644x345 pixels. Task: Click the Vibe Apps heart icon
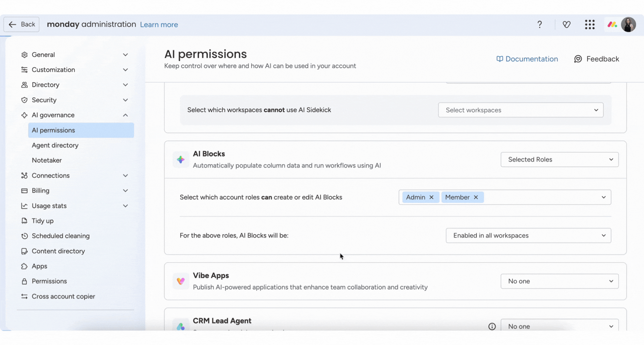pyautogui.click(x=180, y=281)
